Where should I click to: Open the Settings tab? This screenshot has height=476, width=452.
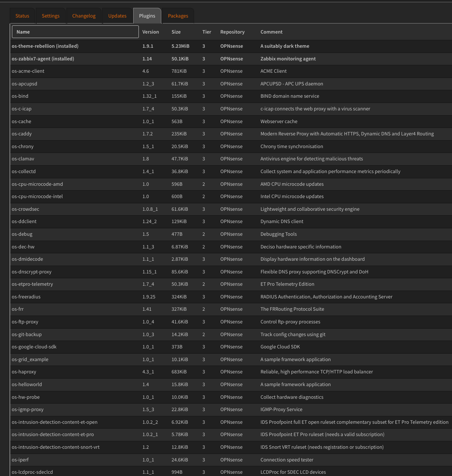coord(50,16)
